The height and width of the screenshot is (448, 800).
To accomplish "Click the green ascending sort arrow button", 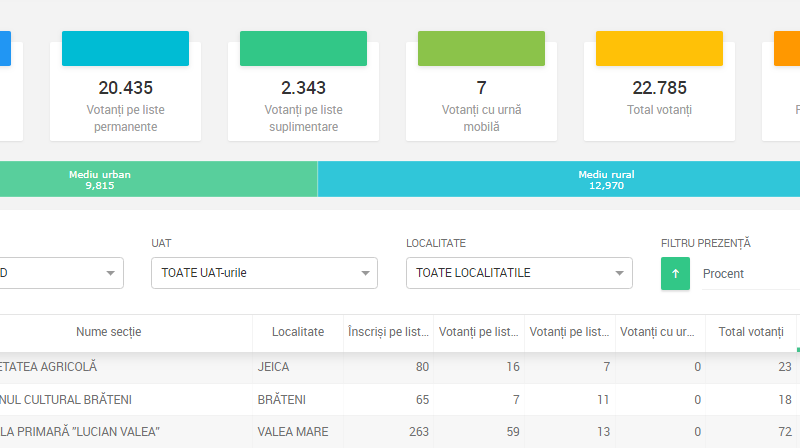I will [675, 273].
